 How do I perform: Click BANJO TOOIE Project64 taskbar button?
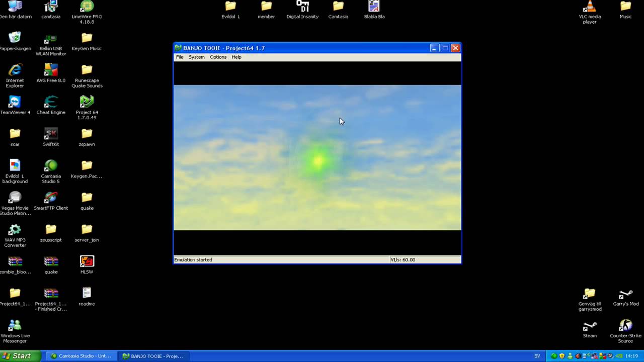pos(154,356)
